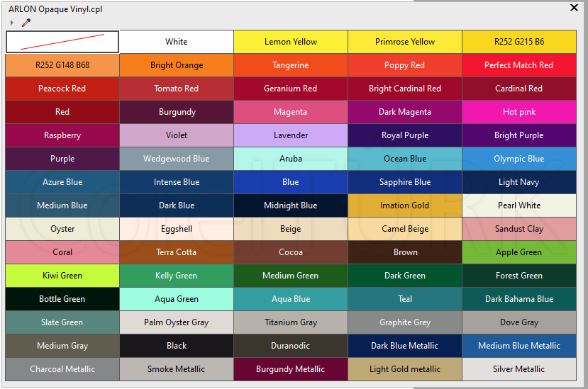Select the Burgundy Metallic swatch
The width and height of the screenshot is (588, 389).
pyautogui.click(x=291, y=369)
